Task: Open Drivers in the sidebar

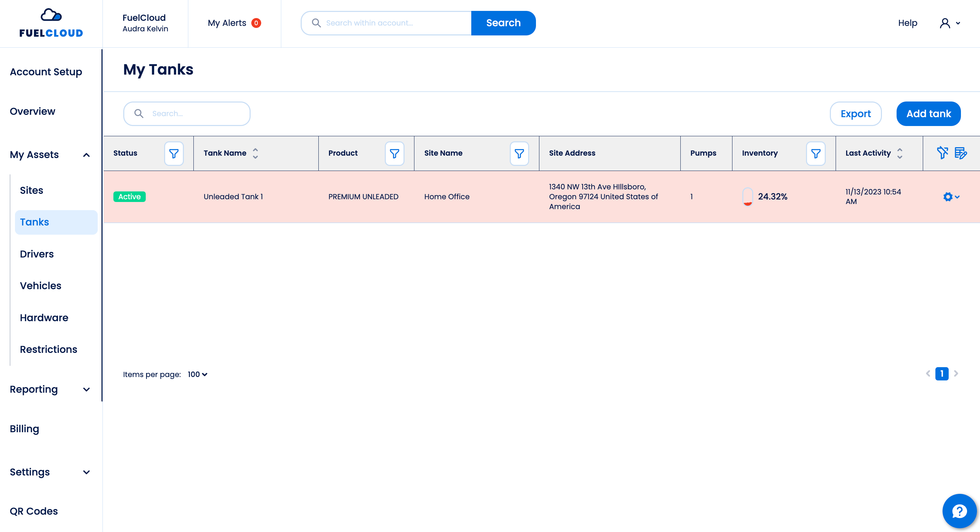Action: pyautogui.click(x=36, y=254)
